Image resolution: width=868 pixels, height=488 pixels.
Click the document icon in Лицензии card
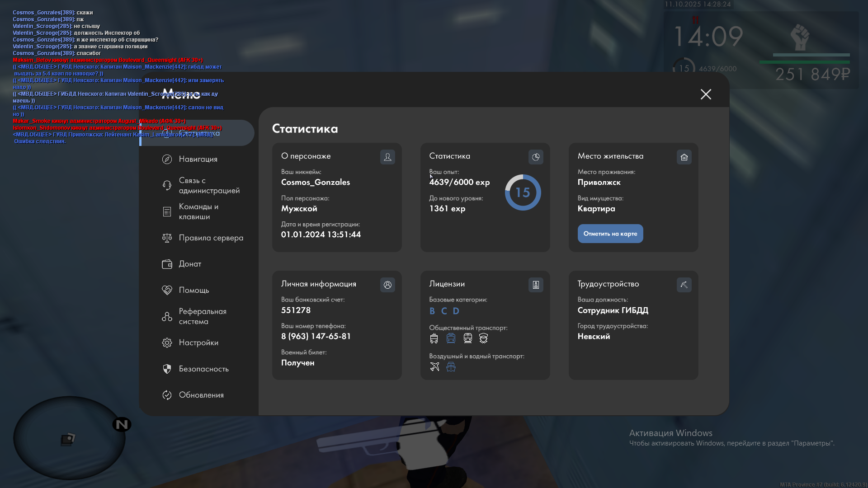[x=536, y=285]
